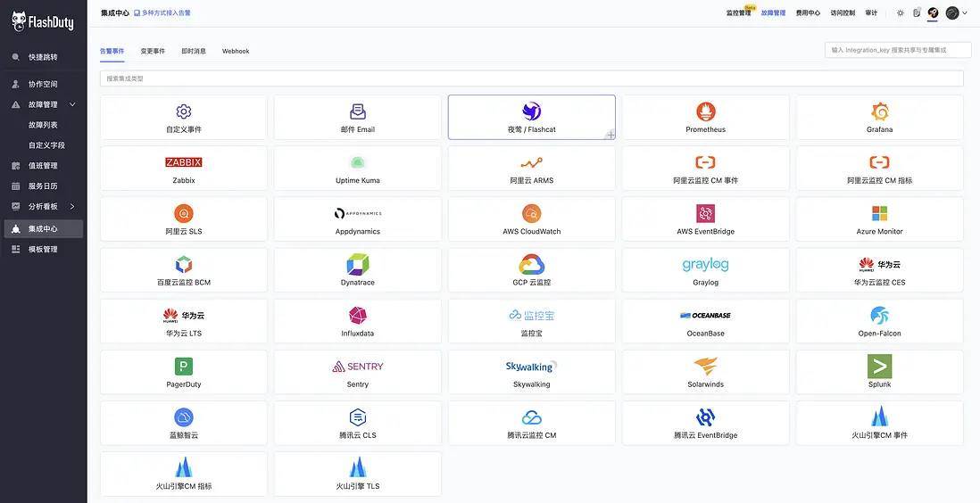
Task: Focus the integration_key search input
Action: 898,50
